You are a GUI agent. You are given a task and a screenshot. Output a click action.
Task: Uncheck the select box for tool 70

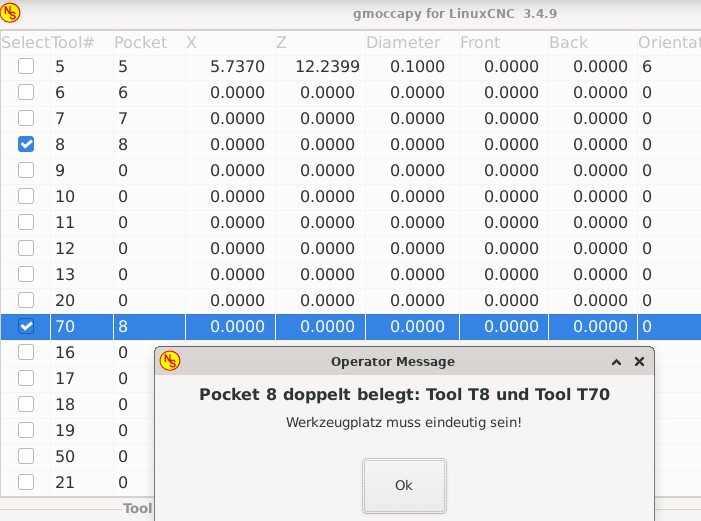pyautogui.click(x=26, y=326)
